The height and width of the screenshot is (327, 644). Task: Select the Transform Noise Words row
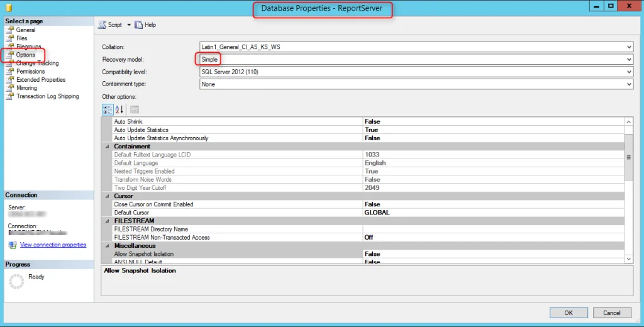tap(369, 179)
